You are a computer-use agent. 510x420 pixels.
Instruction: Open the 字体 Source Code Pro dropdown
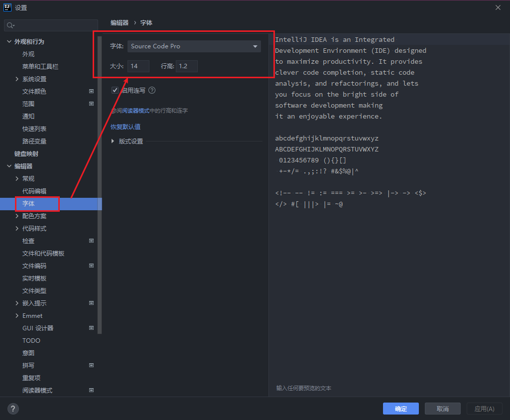point(194,46)
